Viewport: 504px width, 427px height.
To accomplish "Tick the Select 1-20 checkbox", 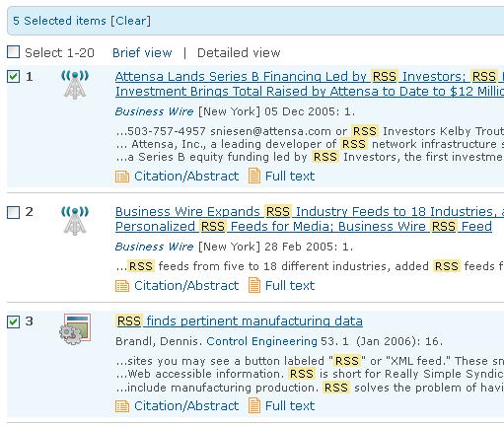I will click(13, 52).
